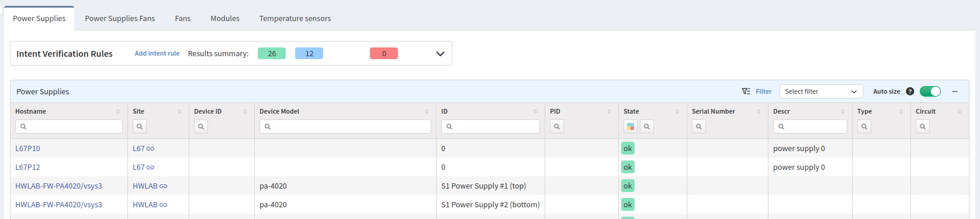Open the Temperature sensors tab
This screenshot has height=219, width=980.
[x=295, y=18]
